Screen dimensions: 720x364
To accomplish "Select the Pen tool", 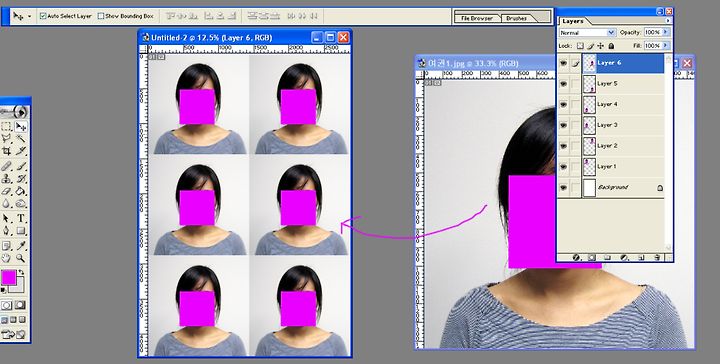I will [6, 230].
